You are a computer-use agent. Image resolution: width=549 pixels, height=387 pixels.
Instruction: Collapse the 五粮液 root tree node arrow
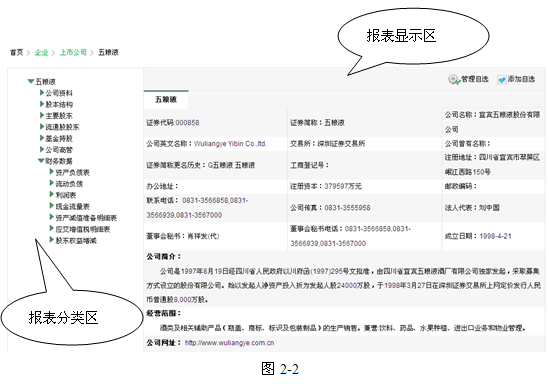[x=31, y=81]
